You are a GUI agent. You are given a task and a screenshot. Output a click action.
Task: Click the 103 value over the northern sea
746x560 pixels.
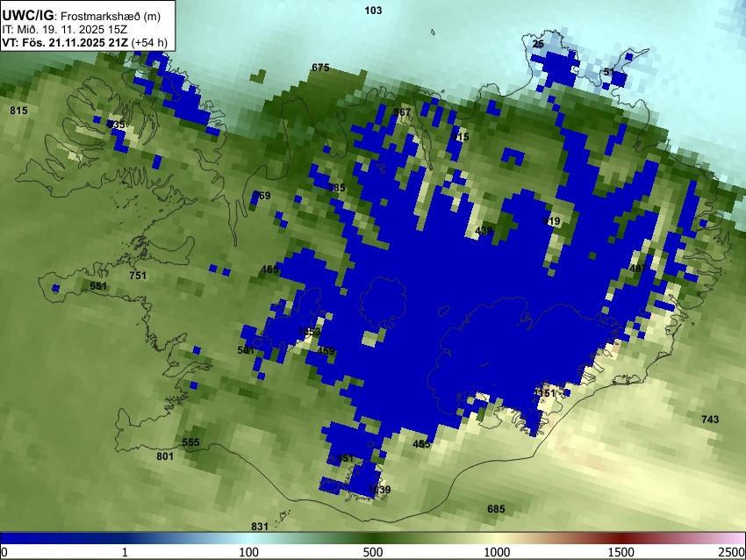point(373,11)
